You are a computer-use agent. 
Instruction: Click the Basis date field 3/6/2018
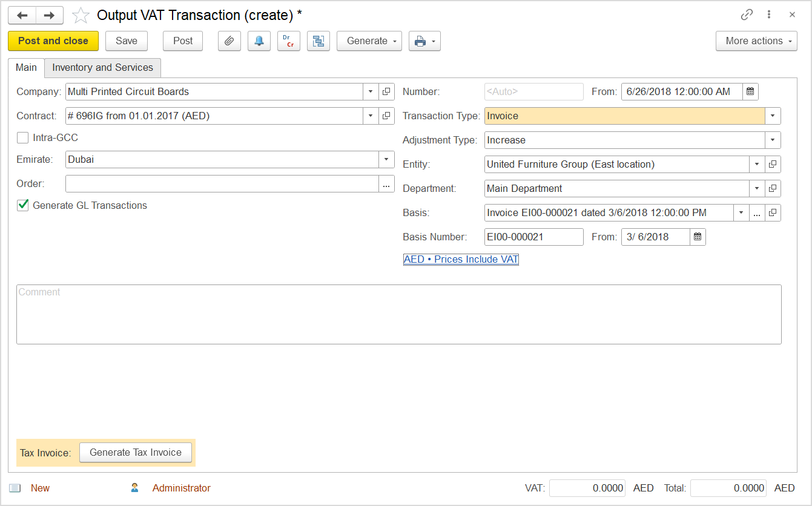tap(656, 237)
